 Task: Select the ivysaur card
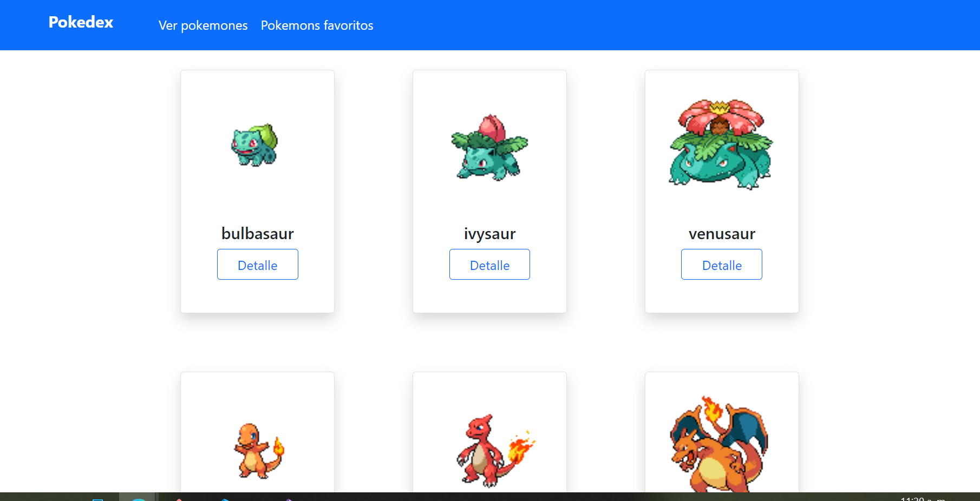[489, 191]
